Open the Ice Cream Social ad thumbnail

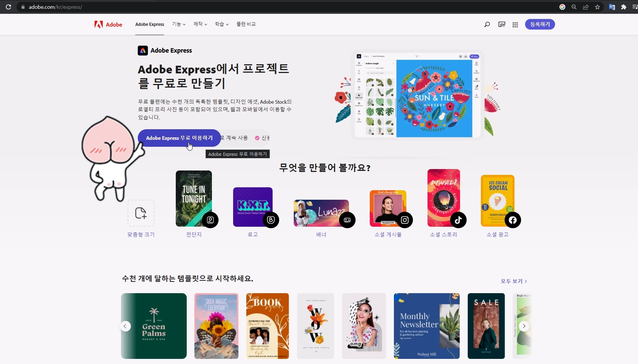click(498, 201)
